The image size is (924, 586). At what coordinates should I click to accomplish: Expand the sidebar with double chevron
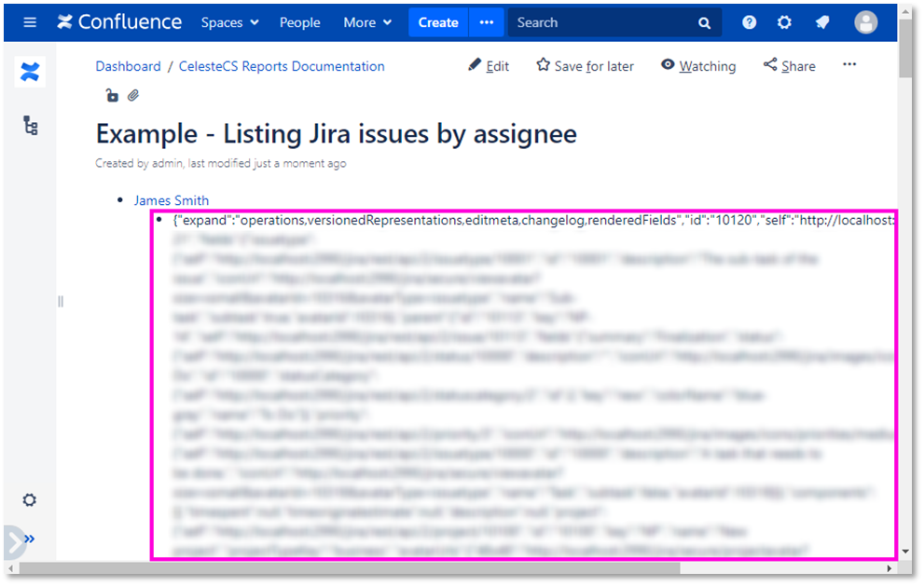pyautogui.click(x=30, y=538)
